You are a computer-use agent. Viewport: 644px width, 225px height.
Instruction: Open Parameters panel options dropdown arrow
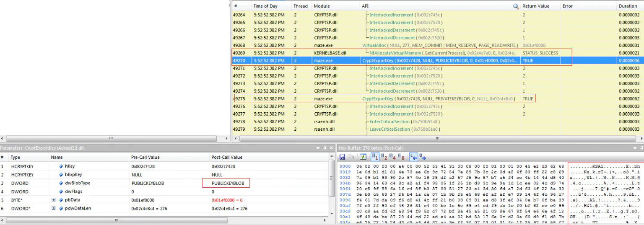pyautogui.click(x=318, y=147)
